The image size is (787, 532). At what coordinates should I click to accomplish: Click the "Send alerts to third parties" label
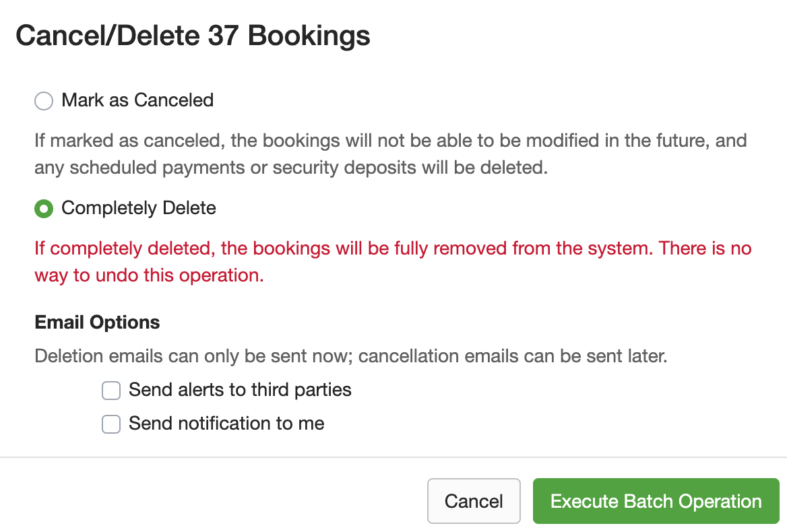coord(240,389)
